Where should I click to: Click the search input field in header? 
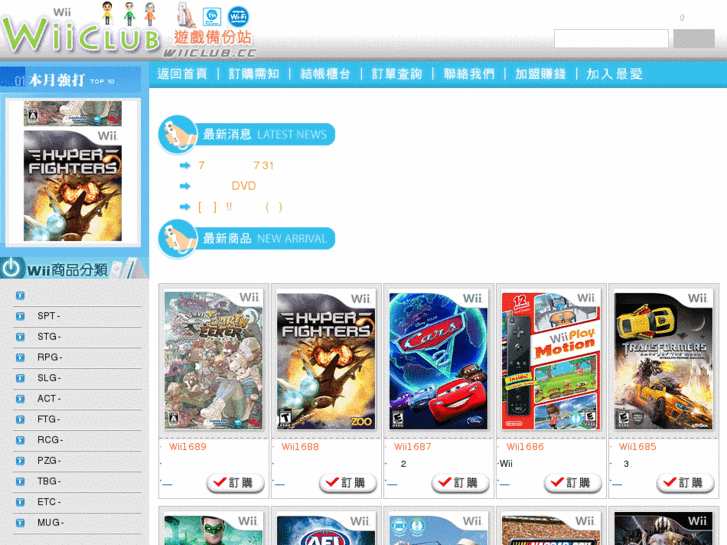tap(611, 38)
